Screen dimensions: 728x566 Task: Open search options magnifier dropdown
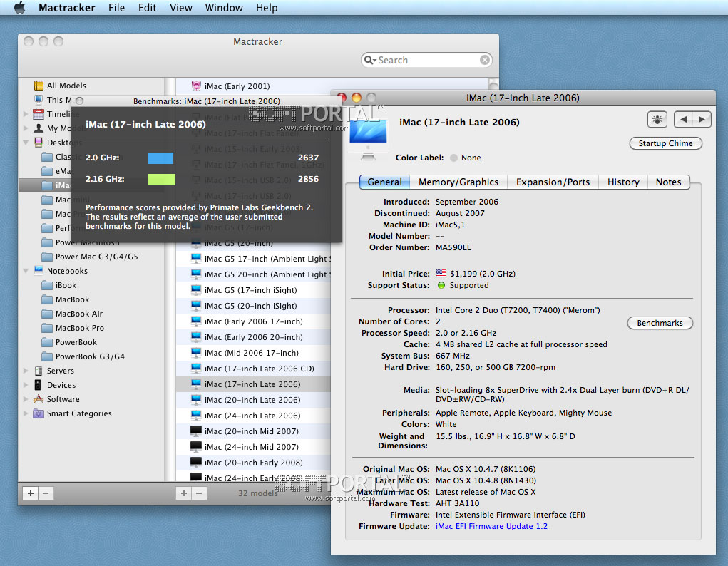point(369,60)
